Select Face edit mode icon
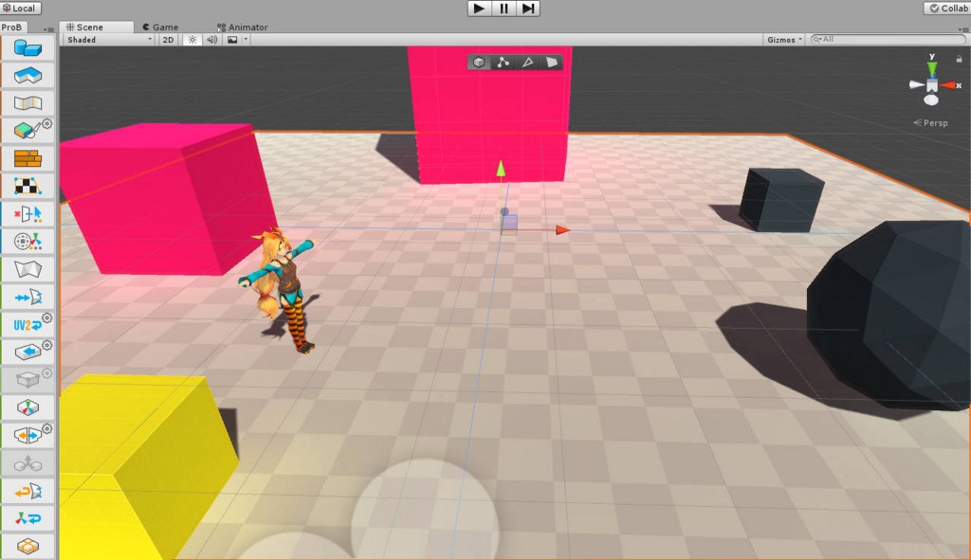 pyautogui.click(x=551, y=62)
